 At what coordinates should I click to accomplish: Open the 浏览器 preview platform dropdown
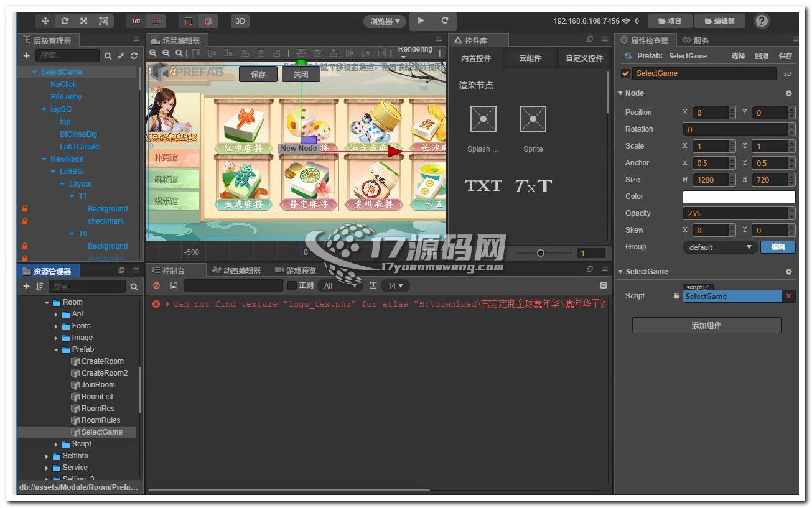pyautogui.click(x=385, y=21)
